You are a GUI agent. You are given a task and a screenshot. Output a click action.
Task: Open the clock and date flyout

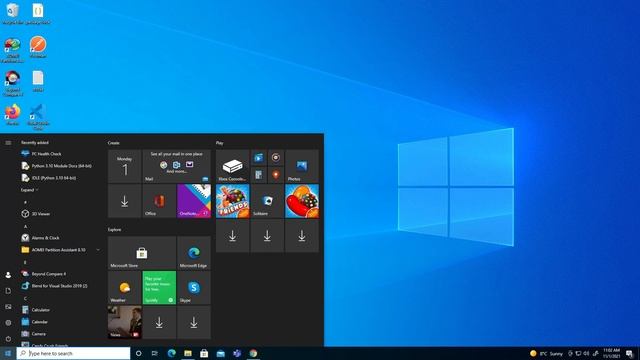click(x=611, y=353)
